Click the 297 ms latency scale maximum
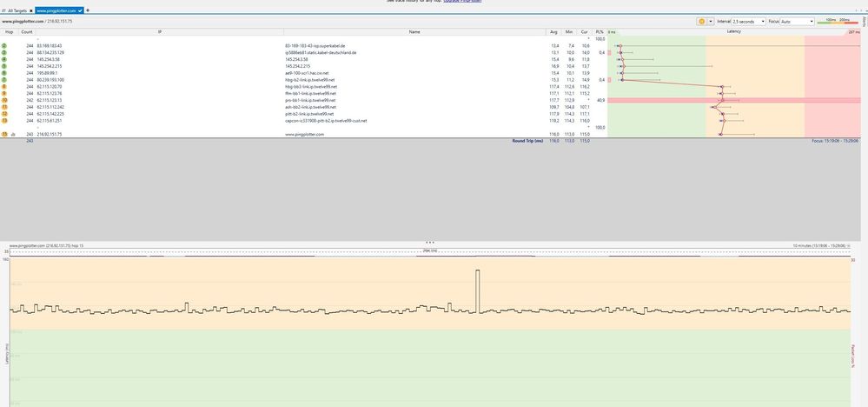Screen dimensions: 868x407 [x=854, y=32]
